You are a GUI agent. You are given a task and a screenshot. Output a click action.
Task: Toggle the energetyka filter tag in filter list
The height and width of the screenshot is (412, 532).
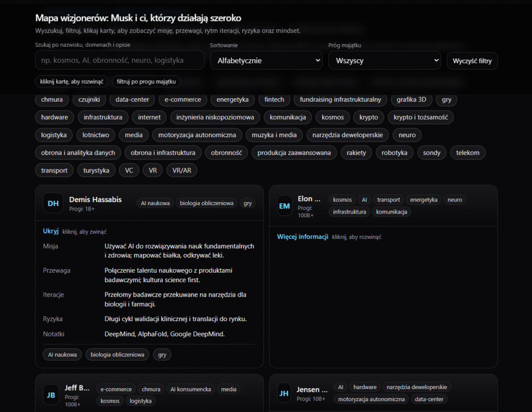point(232,99)
